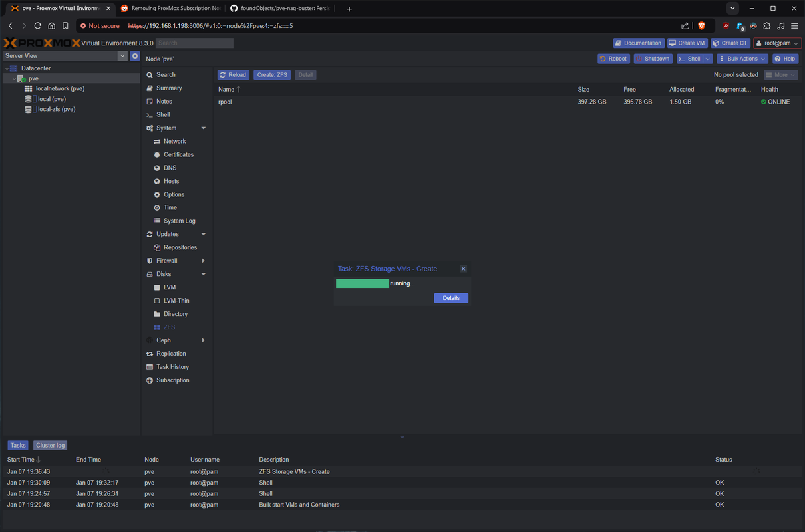Image resolution: width=805 pixels, height=532 pixels.
Task: Collapse the Disks menu section
Action: [x=204, y=274]
